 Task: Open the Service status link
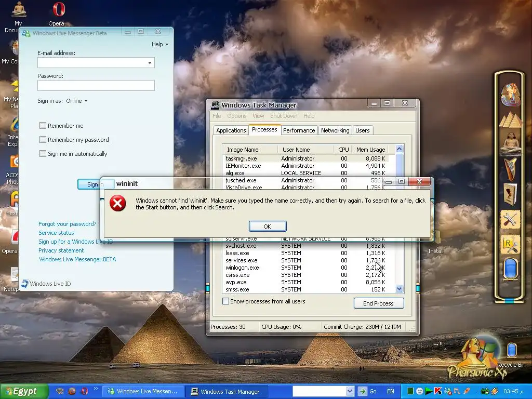[x=56, y=233]
